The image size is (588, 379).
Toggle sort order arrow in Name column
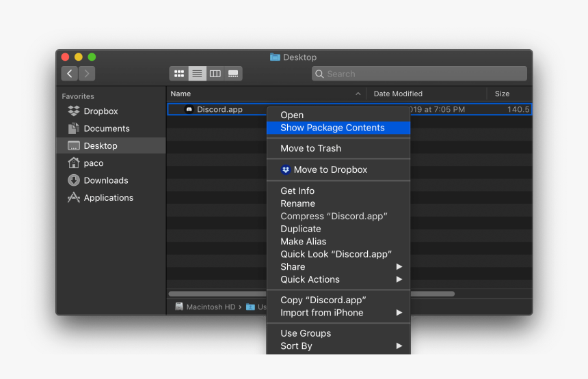click(358, 94)
